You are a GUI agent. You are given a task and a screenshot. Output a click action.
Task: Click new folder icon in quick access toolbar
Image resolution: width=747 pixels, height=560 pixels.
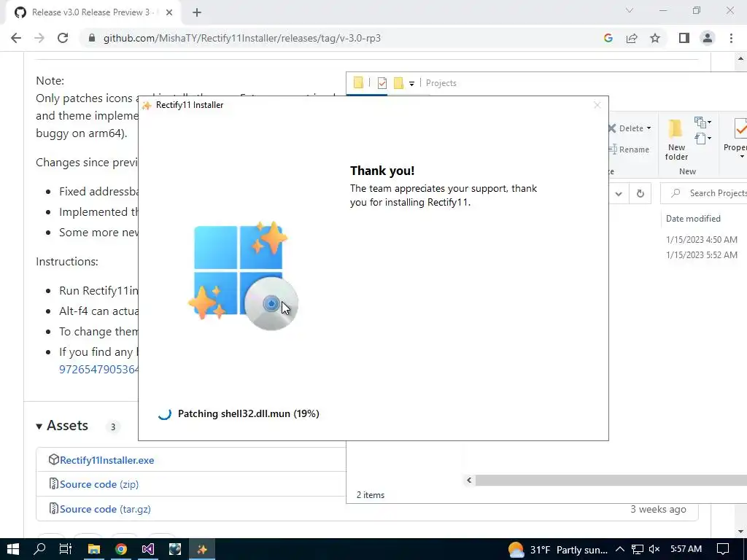[x=398, y=83]
